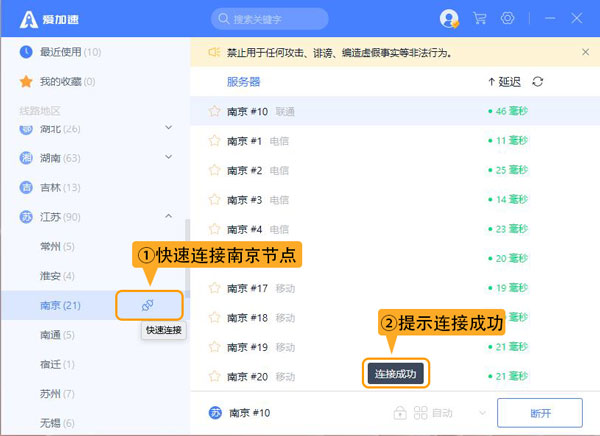Viewport: 600px width, 436px height.
Task: Choose the 苏州 (7) city
Action: [x=57, y=394]
